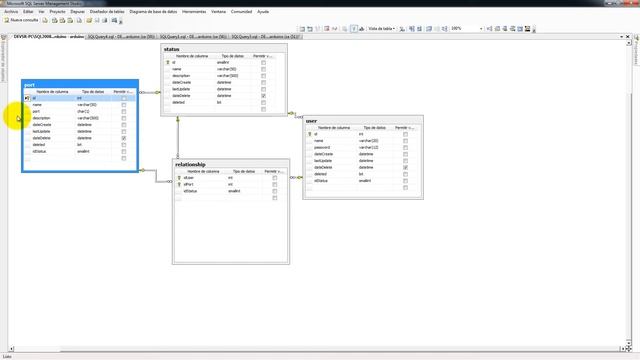Click Delete Tables From Database icon

point(327,29)
